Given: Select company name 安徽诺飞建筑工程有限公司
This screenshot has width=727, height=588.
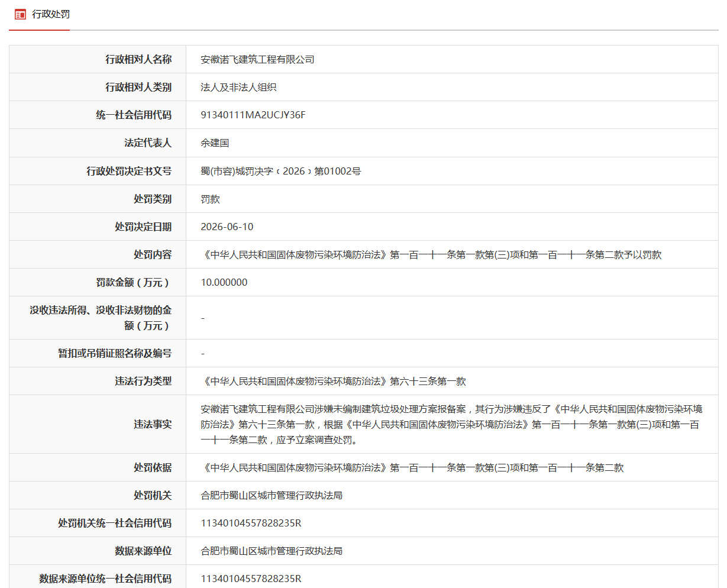Looking at the screenshot, I should (257, 59).
